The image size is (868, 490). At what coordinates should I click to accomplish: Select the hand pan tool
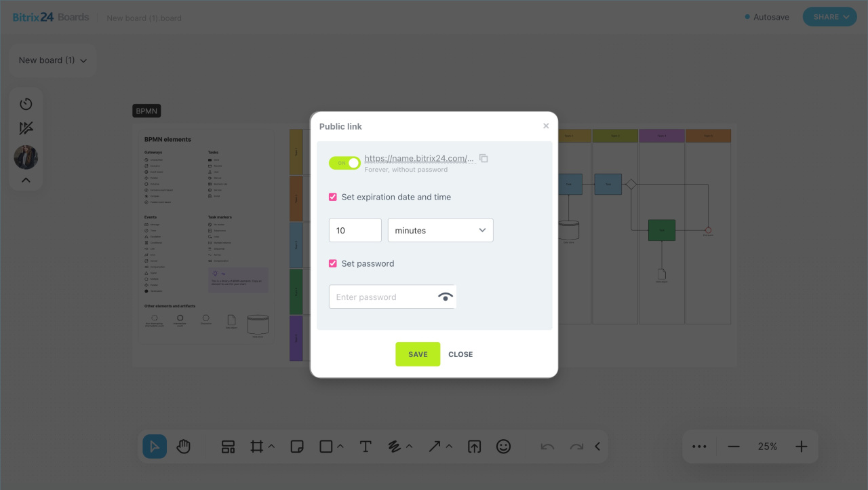click(x=183, y=447)
